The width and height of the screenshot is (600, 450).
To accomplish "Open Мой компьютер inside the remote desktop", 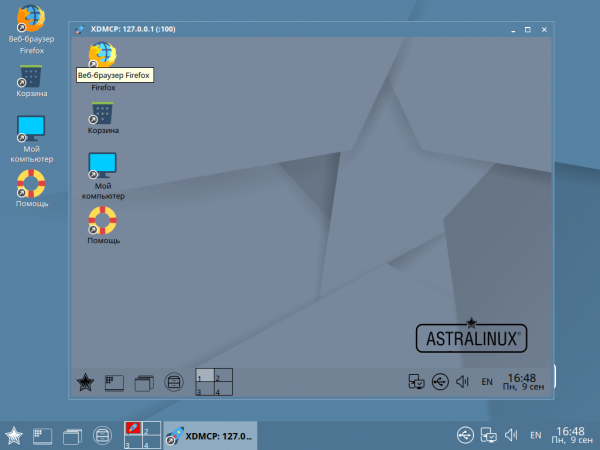I will [x=102, y=165].
